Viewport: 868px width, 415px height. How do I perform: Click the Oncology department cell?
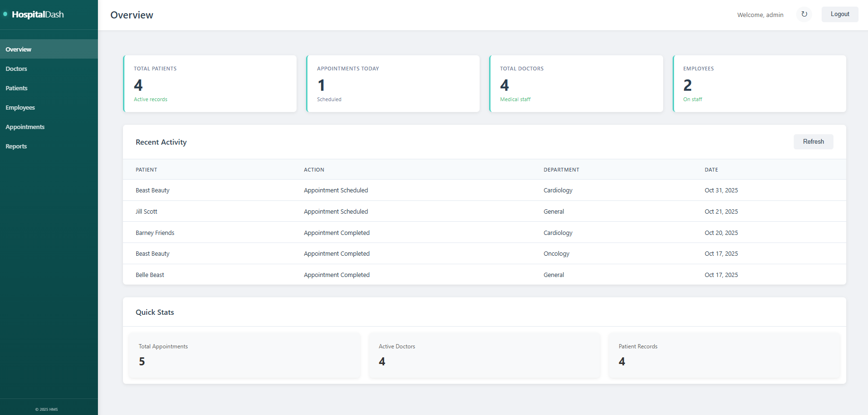click(x=556, y=254)
